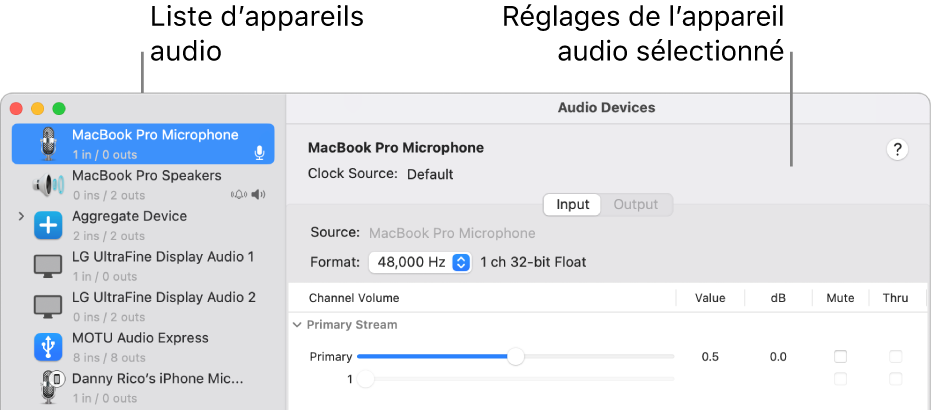Toggle the Primary channel Mute checkbox

pyautogui.click(x=840, y=357)
